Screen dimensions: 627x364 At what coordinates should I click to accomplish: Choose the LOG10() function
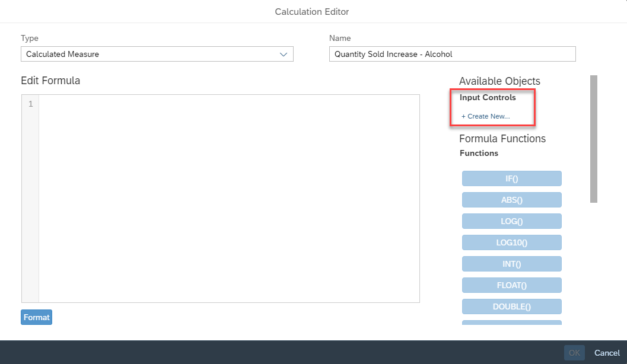click(x=511, y=242)
